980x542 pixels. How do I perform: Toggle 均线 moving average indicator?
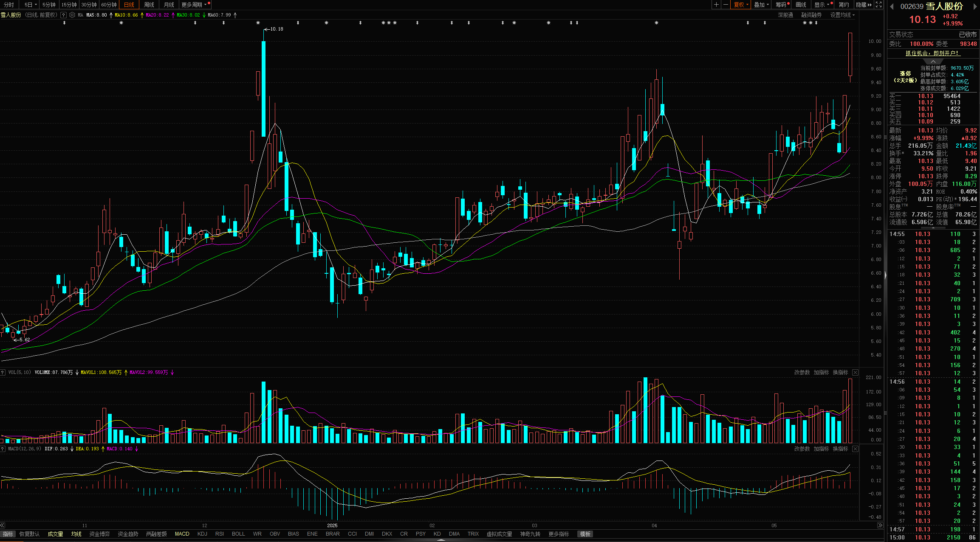76,534
